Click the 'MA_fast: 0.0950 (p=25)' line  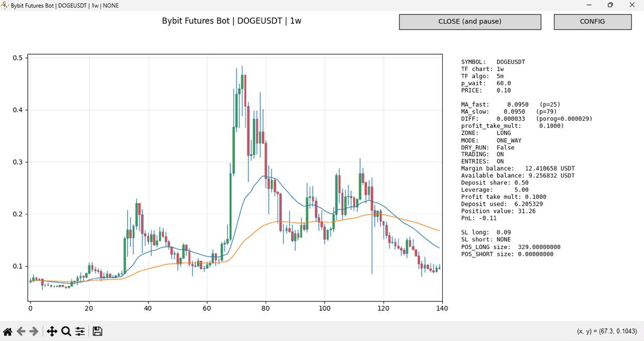[x=511, y=105]
